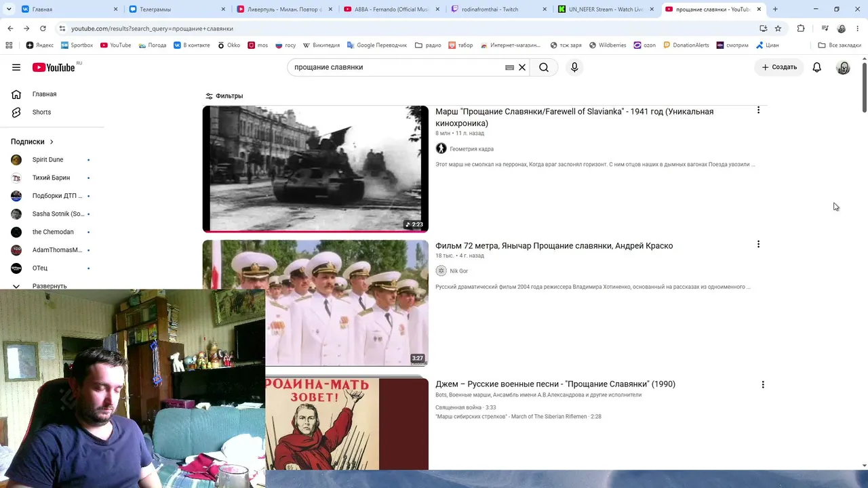Image resolution: width=868 pixels, height=488 pixels.
Task: Open the on-screen keyboard icon in search box
Action: (x=509, y=67)
